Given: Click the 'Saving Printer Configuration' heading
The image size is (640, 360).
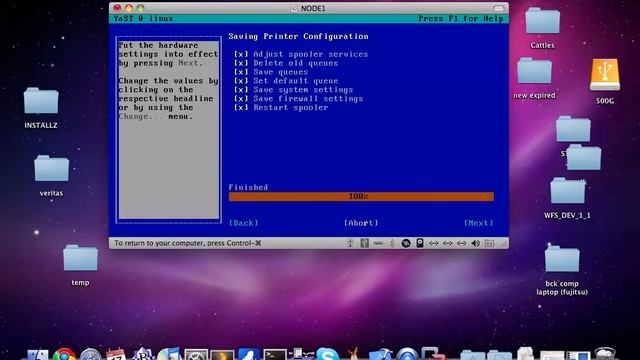Looking at the screenshot, I should 298,36.
